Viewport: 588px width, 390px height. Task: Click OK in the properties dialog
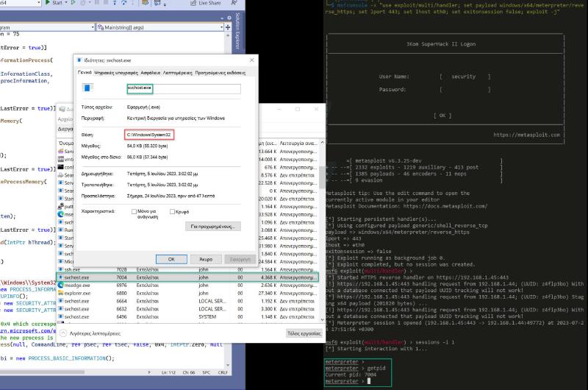(x=171, y=259)
